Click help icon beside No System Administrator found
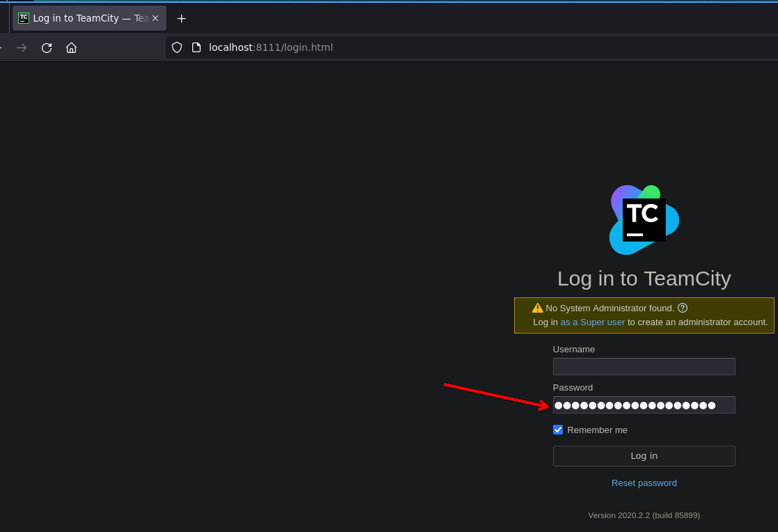Image resolution: width=778 pixels, height=532 pixels. tap(683, 308)
